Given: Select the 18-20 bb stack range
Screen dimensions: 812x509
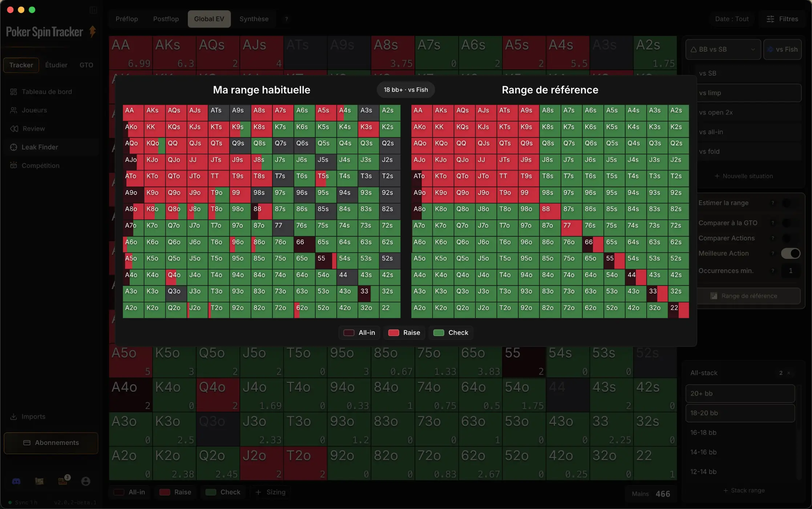Looking at the screenshot, I should coord(740,413).
